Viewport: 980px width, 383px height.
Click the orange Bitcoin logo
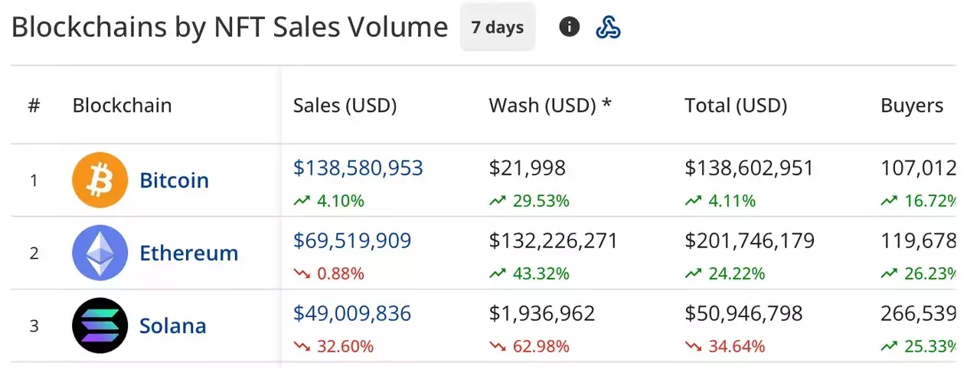click(100, 180)
